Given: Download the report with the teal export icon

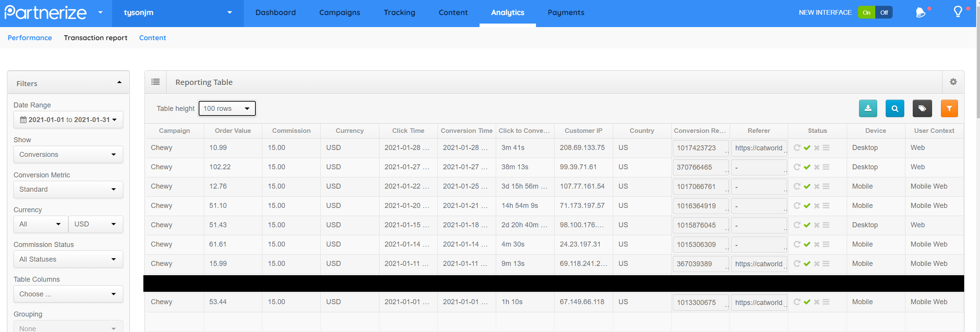Looking at the screenshot, I should click(x=868, y=108).
